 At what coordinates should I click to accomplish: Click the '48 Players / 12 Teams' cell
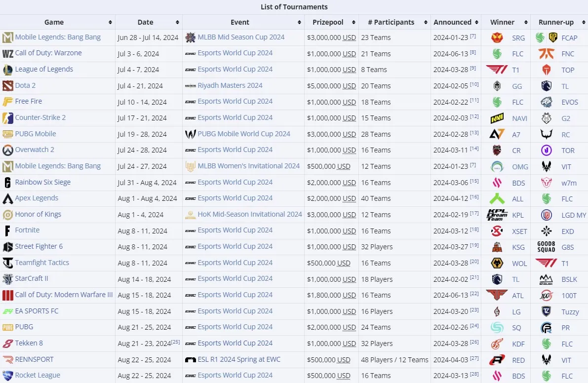coord(394,360)
